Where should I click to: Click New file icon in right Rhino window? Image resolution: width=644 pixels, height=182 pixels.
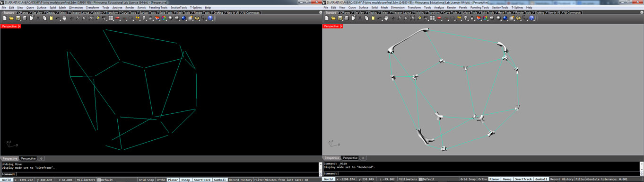point(327,18)
